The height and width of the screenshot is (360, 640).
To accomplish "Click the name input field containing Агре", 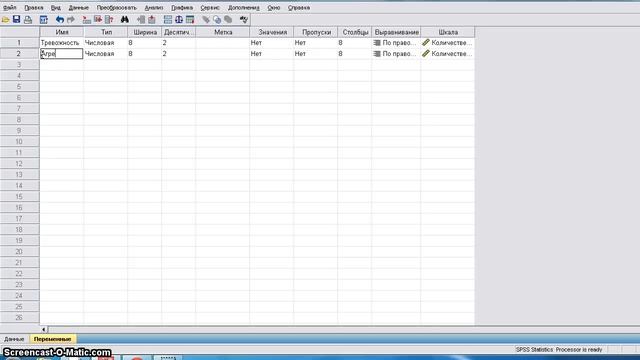I will point(62,53).
